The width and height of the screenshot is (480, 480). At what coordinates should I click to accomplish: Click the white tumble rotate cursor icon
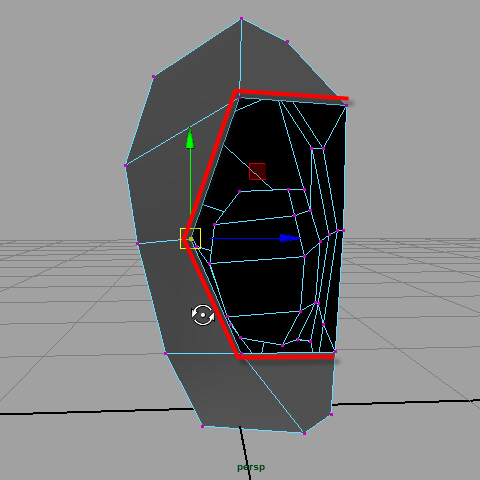coord(203,315)
